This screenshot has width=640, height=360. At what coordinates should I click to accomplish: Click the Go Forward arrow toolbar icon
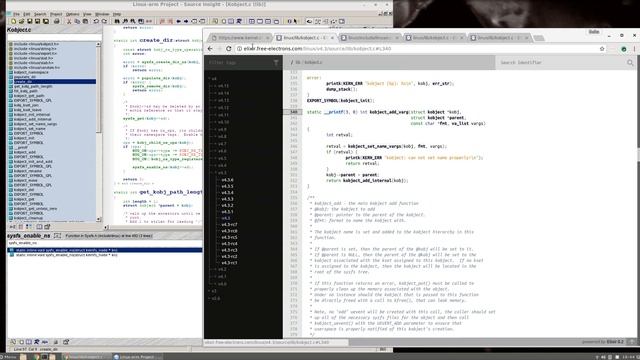[x=186, y=21]
